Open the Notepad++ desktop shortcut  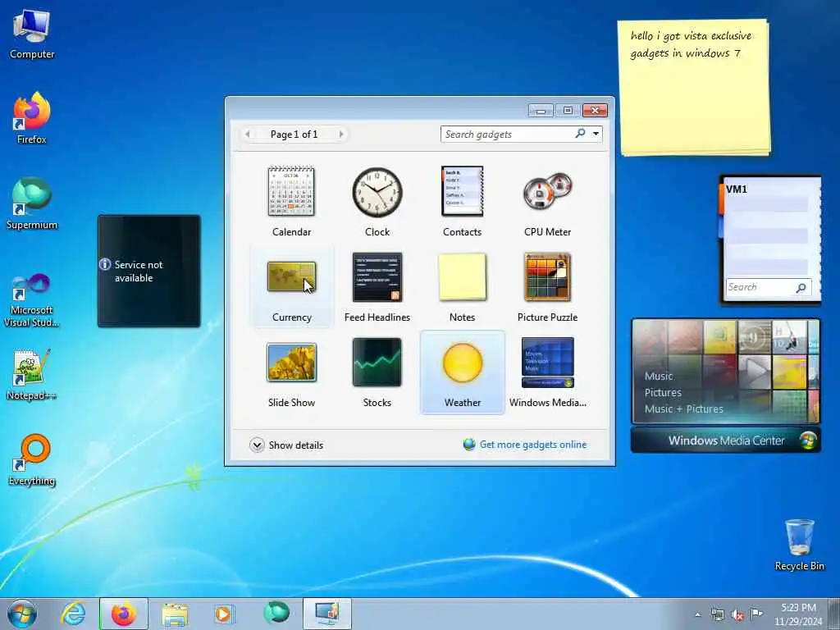(32, 375)
